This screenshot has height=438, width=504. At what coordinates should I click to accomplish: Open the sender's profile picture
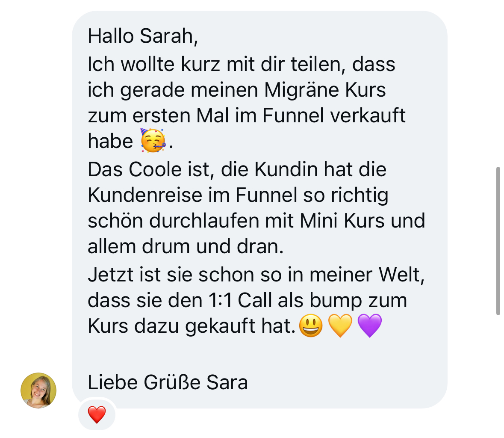38,390
